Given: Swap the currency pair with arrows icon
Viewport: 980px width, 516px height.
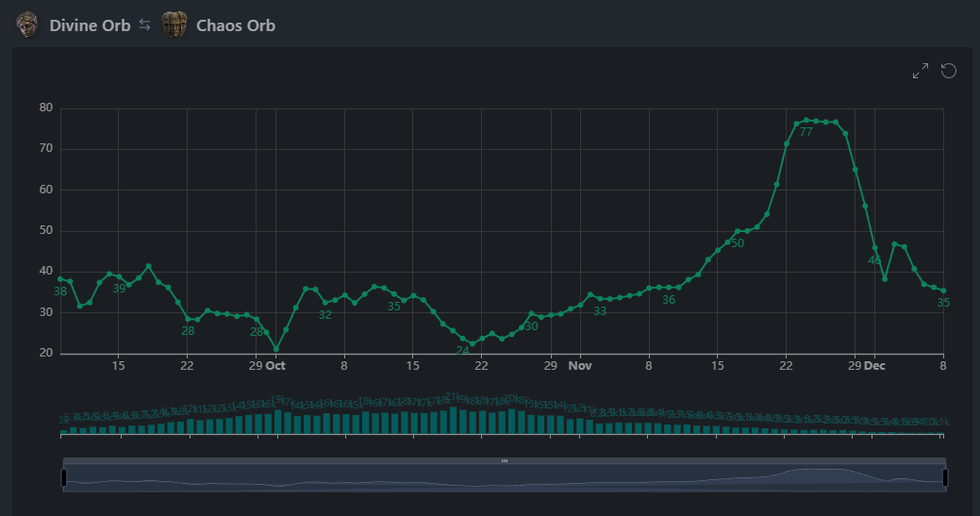Looking at the screenshot, I should pyautogui.click(x=145, y=25).
